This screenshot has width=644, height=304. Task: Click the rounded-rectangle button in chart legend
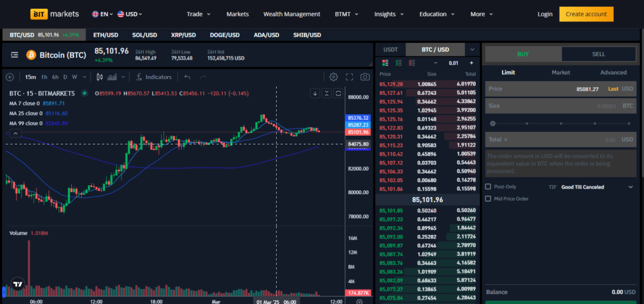[338, 93]
